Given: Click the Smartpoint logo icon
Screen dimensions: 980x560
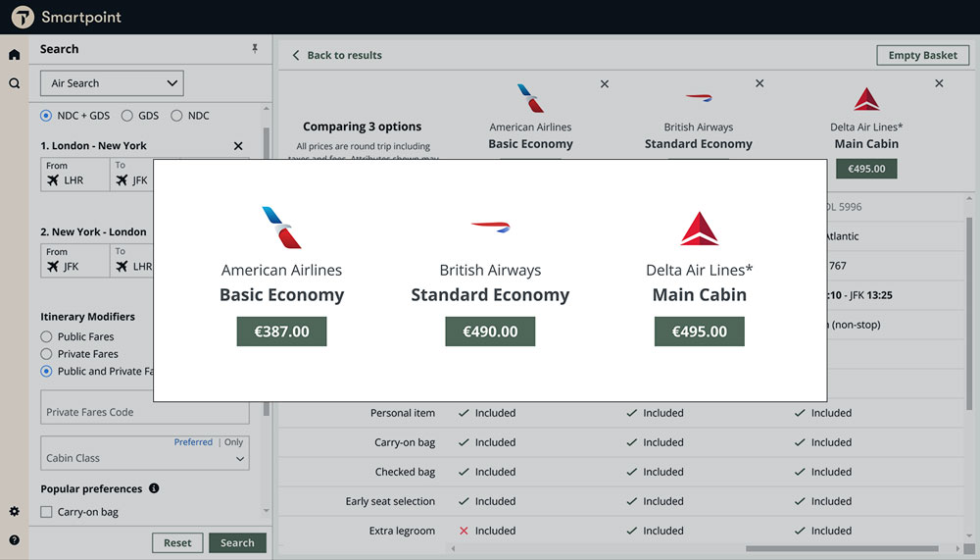Looking at the screenshot, I should point(24,17).
